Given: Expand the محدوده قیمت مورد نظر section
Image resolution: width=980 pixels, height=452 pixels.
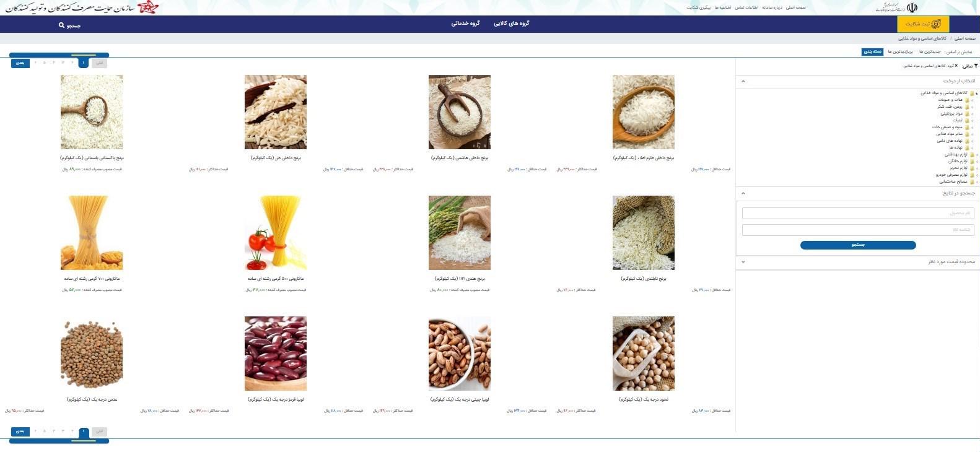Looking at the screenshot, I should (743, 262).
